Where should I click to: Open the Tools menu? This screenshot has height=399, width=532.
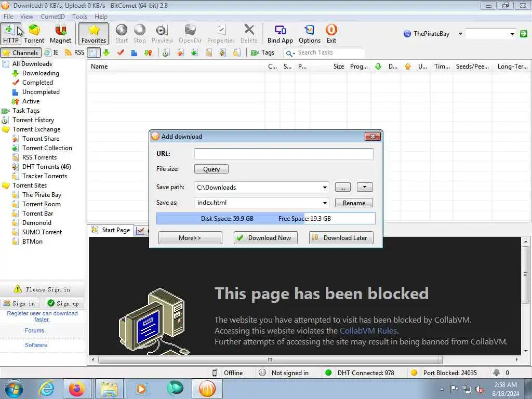[79, 16]
